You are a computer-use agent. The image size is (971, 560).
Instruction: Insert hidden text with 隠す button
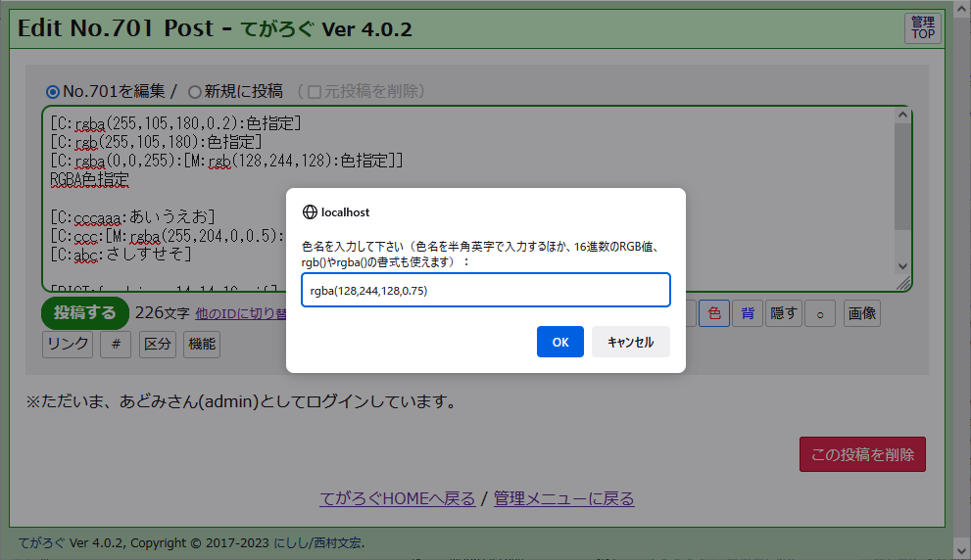[783, 313]
